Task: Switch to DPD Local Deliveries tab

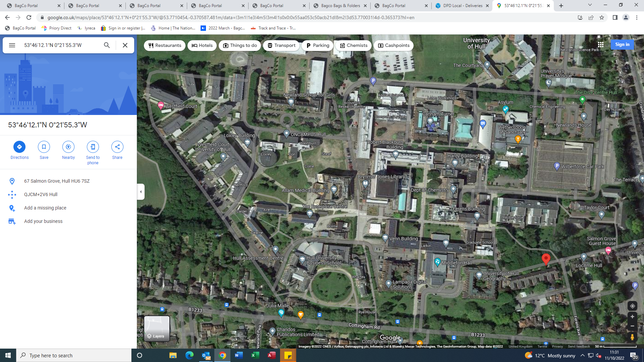Action: (462, 6)
